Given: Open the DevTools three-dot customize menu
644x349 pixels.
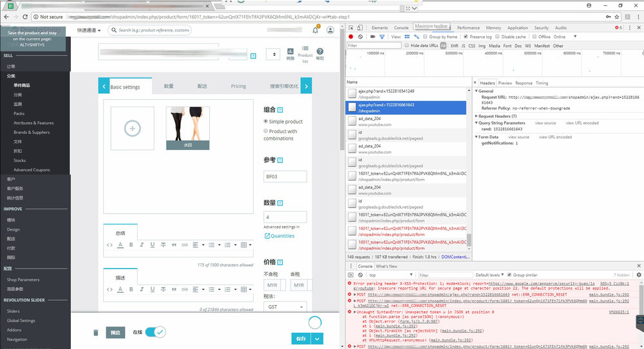Looking at the screenshot, I should (x=630, y=28).
